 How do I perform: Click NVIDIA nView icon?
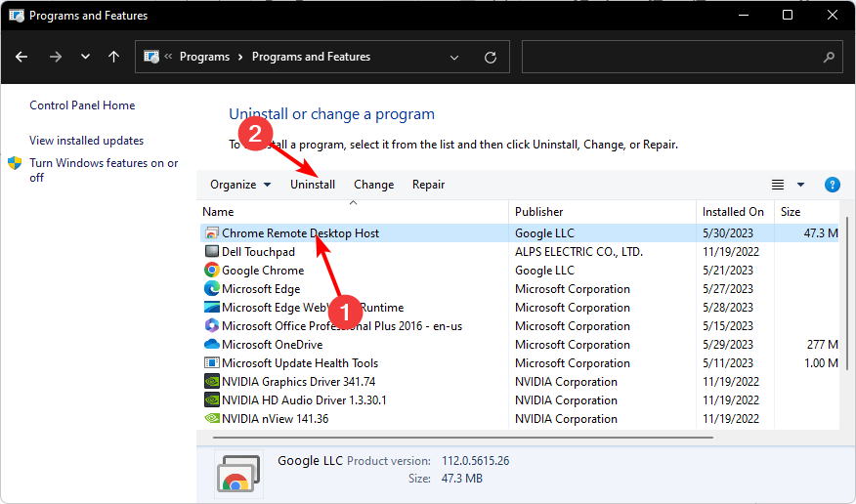[x=211, y=418]
